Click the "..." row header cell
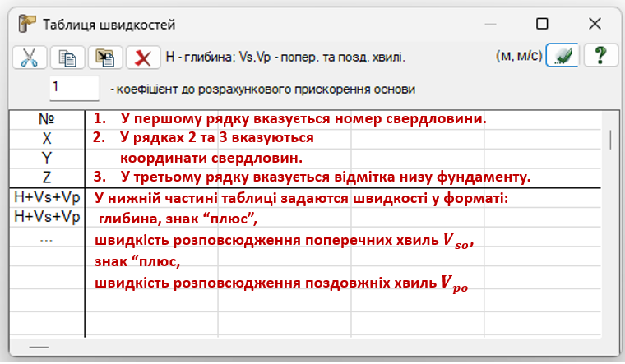The height and width of the screenshot is (364, 625). tap(47, 238)
